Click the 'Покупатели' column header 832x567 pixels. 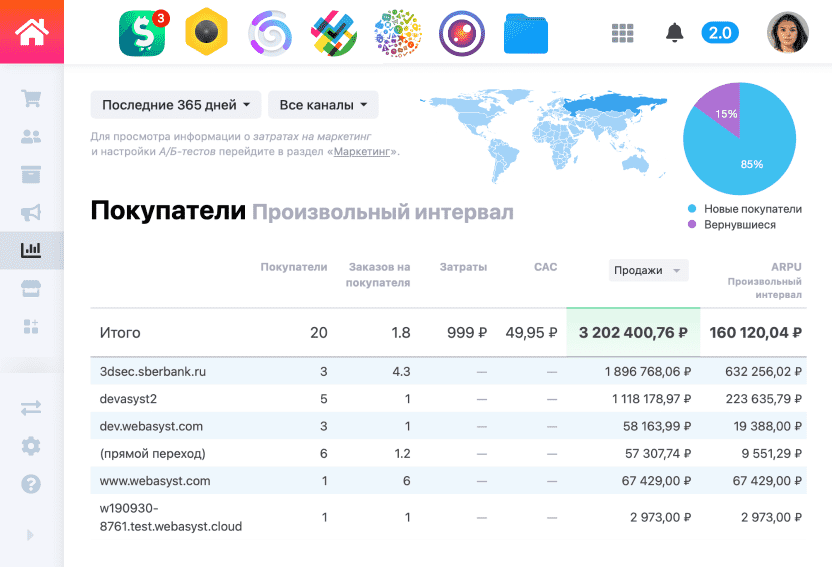coord(293,267)
